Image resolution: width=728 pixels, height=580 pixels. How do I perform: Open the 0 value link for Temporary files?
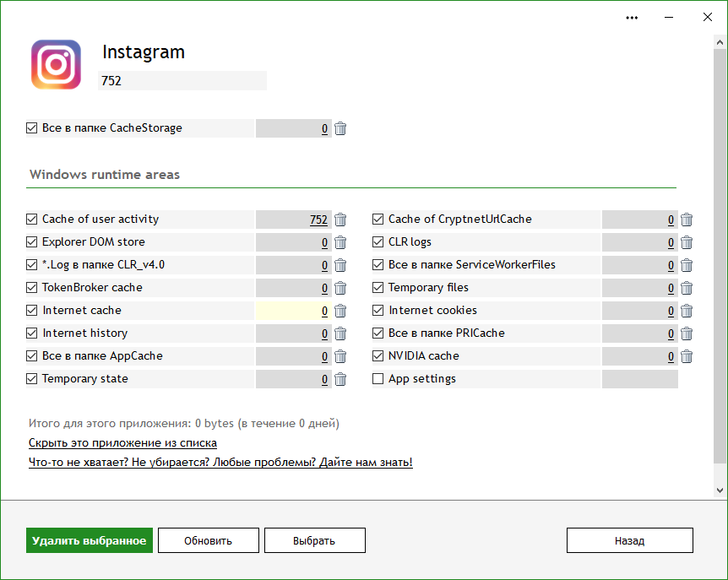pos(671,288)
